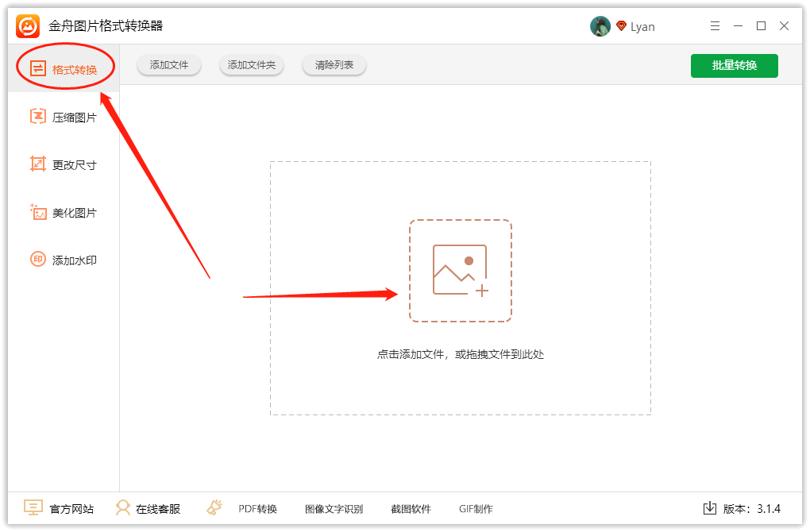Click the add image icon in drop zone
Image resolution: width=810 pixels, height=532 pixels.
[461, 271]
